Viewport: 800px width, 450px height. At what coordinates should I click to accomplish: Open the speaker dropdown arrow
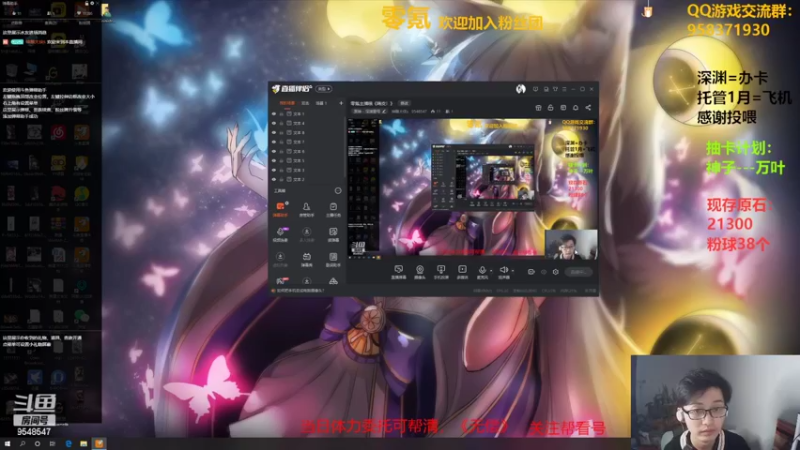(x=512, y=270)
